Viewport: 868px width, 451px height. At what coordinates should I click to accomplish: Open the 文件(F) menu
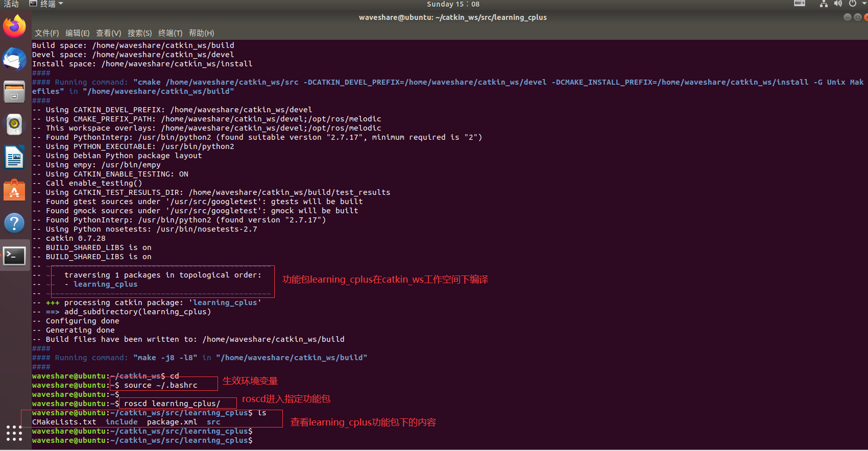pos(46,33)
